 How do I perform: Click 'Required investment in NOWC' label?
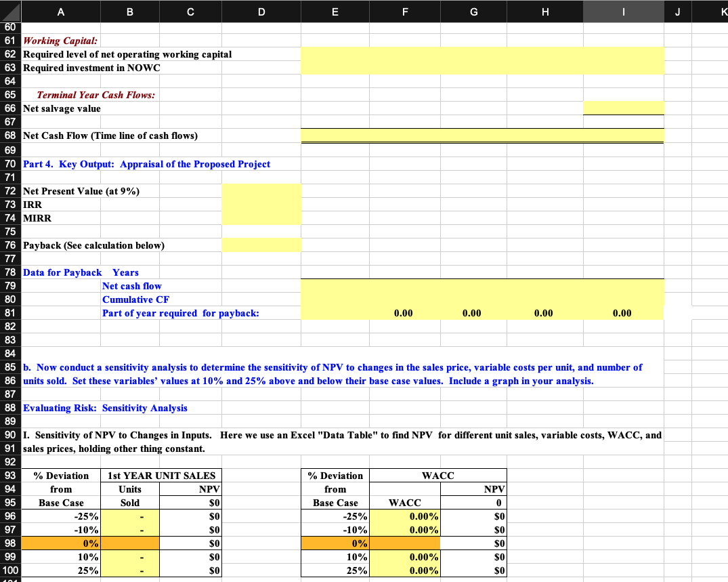(91, 68)
